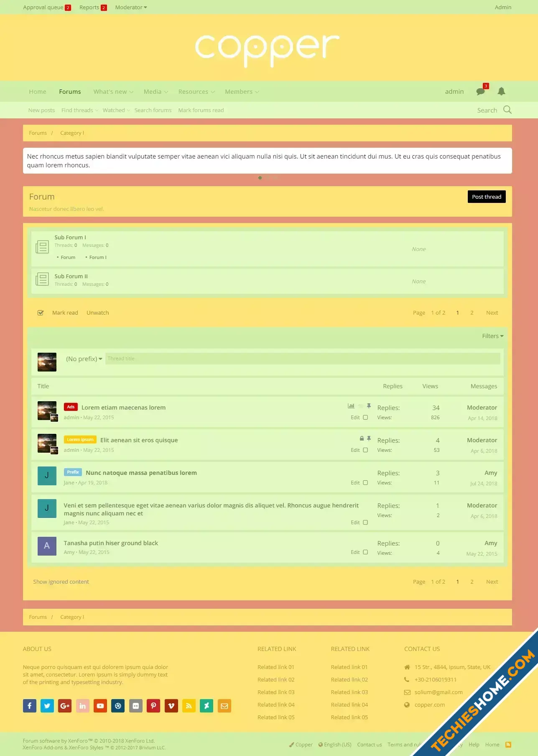The height and width of the screenshot is (756, 538).
Task: Open Related link 03 in first column
Action: tap(276, 692)
